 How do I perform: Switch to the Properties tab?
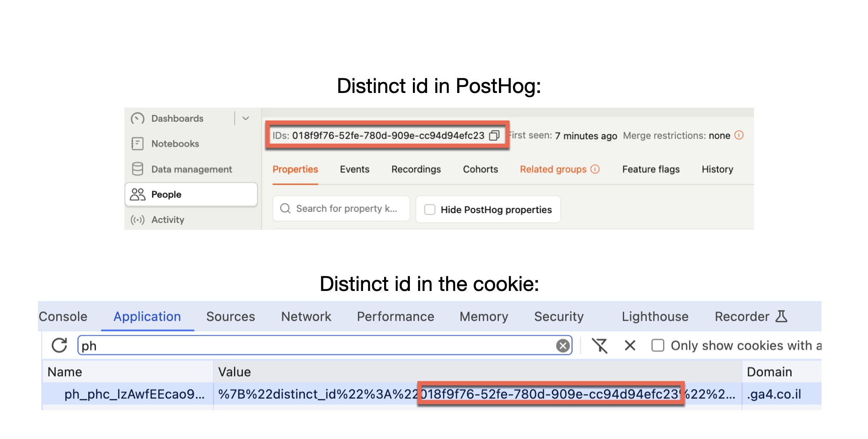click(295, 170)
